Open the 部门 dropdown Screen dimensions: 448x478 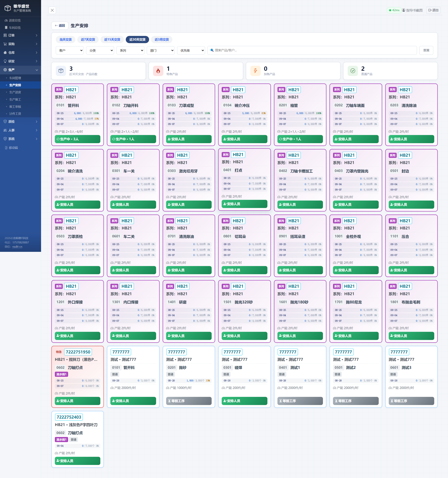[161, 51]
